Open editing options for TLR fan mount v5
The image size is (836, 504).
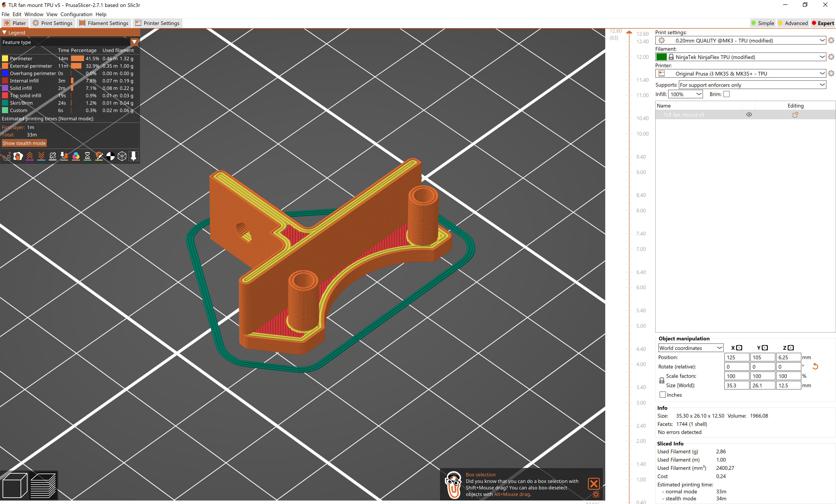795,115
